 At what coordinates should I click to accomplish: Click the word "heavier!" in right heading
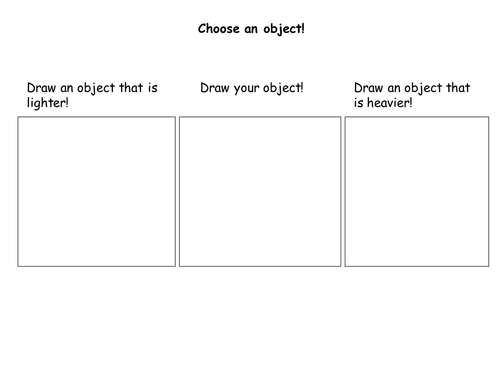[390, 103]
